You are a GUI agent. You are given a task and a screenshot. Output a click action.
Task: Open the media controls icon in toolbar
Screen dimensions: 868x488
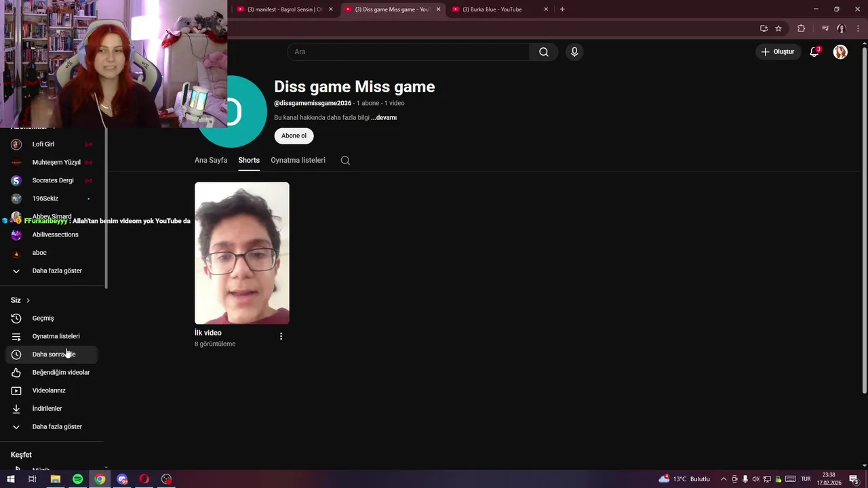click(x=825, y=28)
